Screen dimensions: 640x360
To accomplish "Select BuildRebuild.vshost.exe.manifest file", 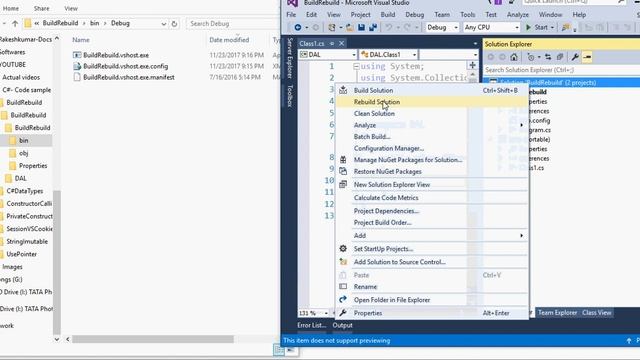I will coord(129,77).
